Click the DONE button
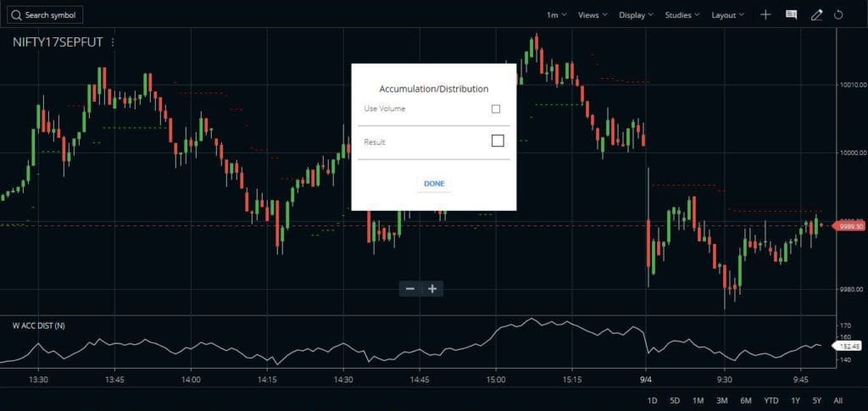Screen dimensions: 868x411 coord(434,184)
